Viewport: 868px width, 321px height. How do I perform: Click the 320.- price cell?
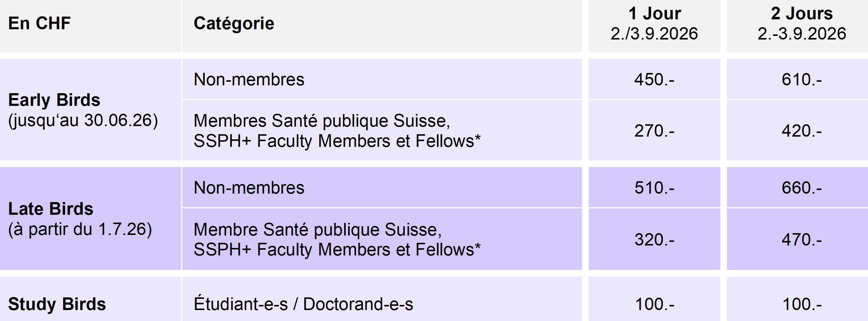tap(654, 240)
